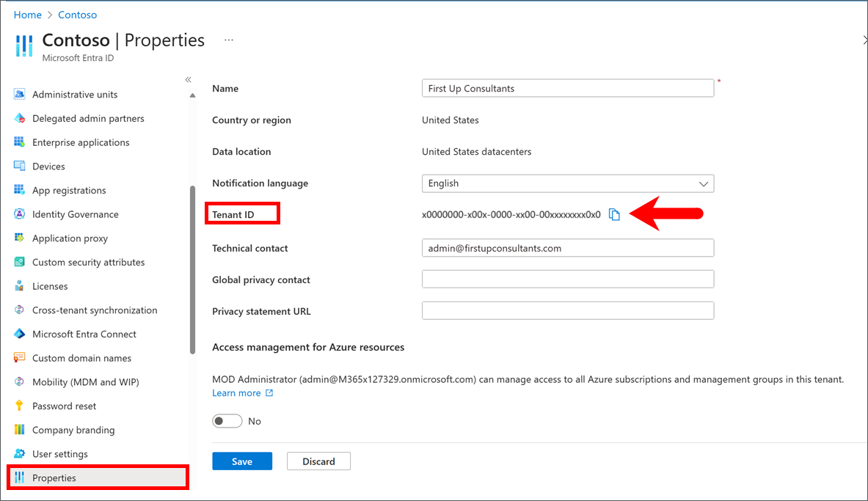Click the App registrations icon

19,190
